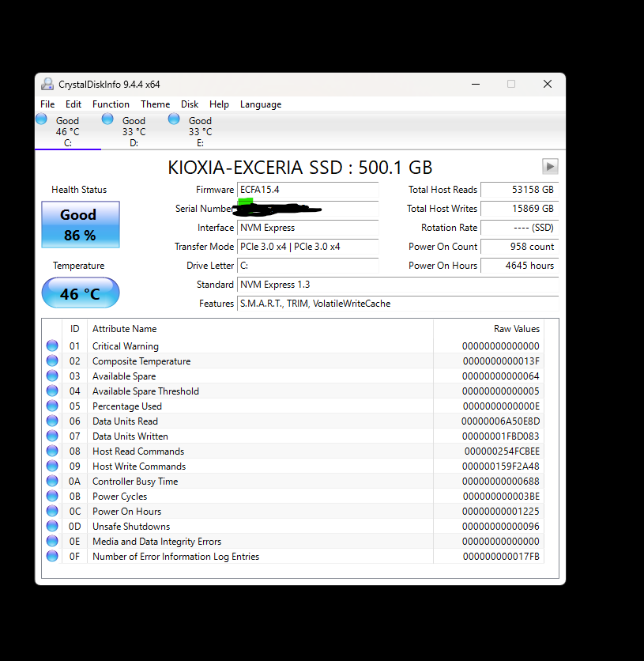The image size is (644, 661).
Task: Click the ID 0B cell
Action: (74, 497)
